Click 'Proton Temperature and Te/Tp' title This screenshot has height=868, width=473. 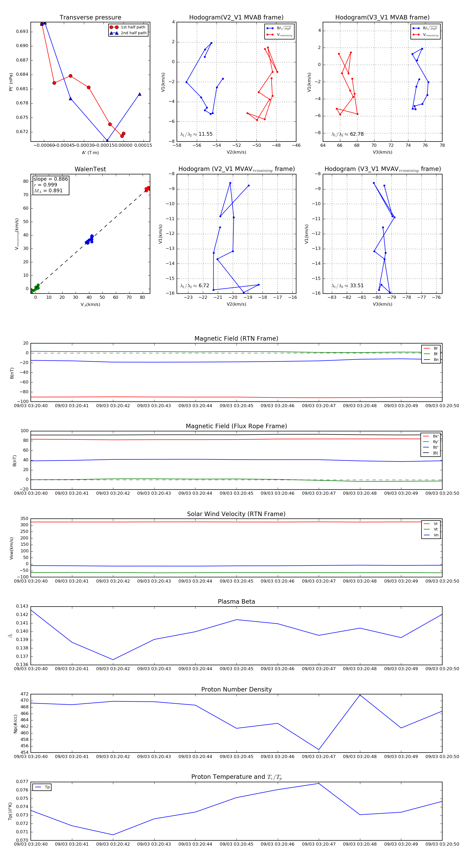236,777
